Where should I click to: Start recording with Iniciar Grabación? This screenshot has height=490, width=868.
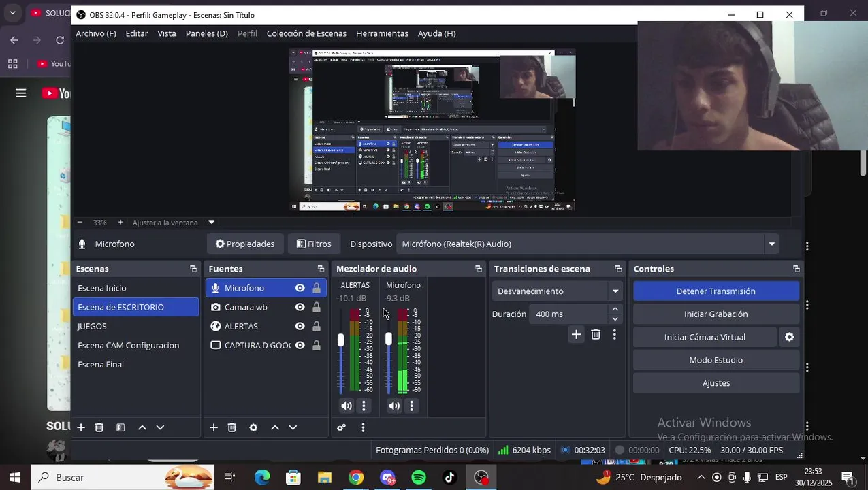tap(716, 314)
